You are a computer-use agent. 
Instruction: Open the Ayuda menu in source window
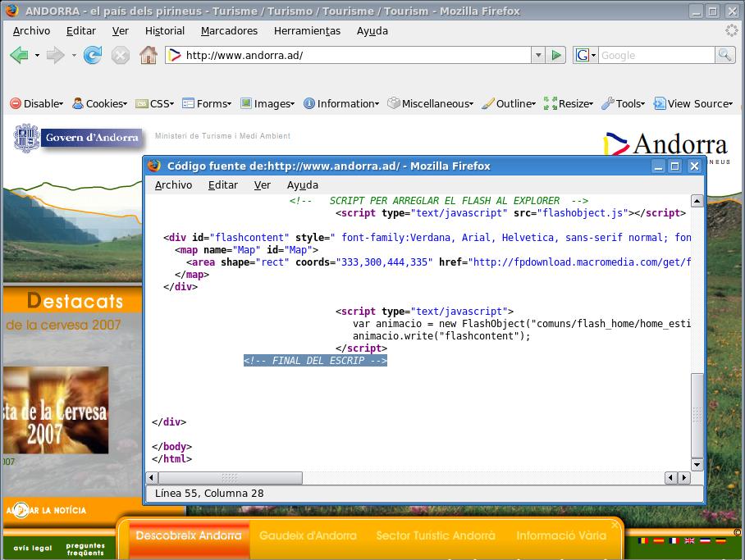pos(302,184)
